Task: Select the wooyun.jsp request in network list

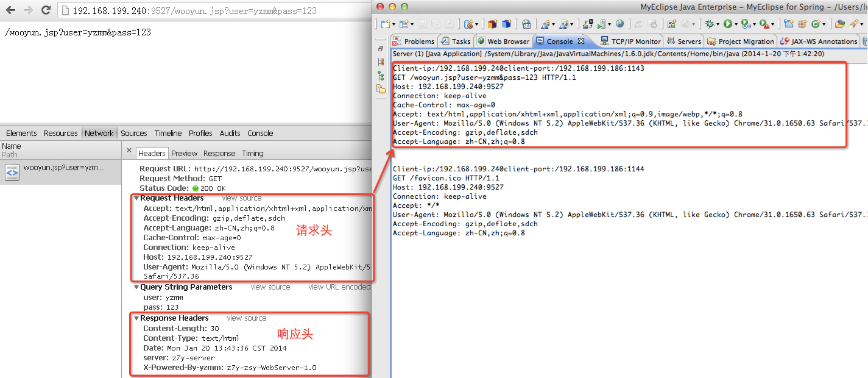Action: coord(61,172)
